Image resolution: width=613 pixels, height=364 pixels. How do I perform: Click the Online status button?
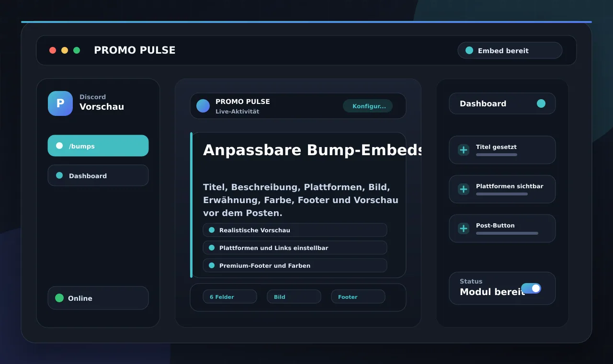point(98,298)
